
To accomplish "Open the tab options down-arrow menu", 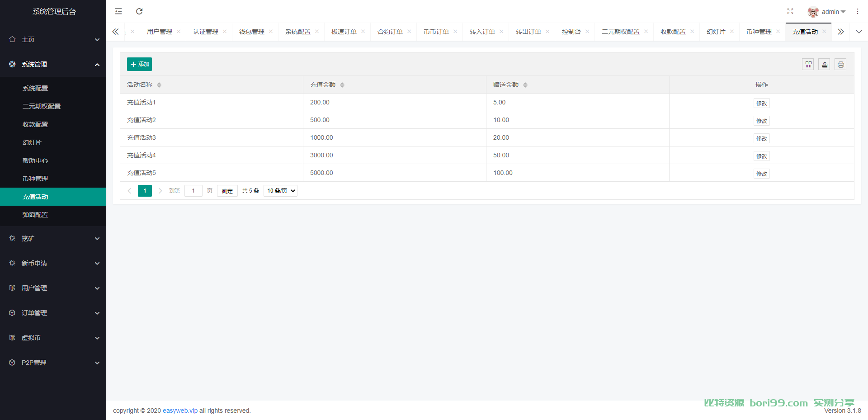I will [859, 31].
